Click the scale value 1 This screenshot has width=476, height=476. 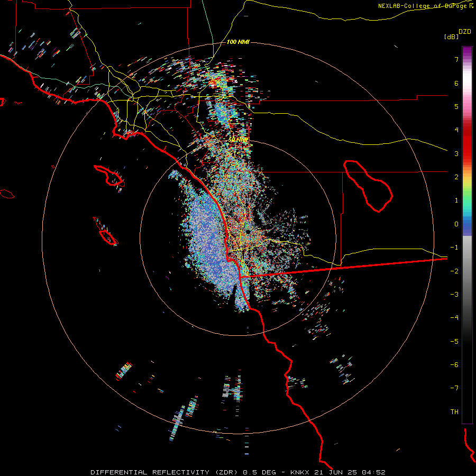click(x=456, y=200)
